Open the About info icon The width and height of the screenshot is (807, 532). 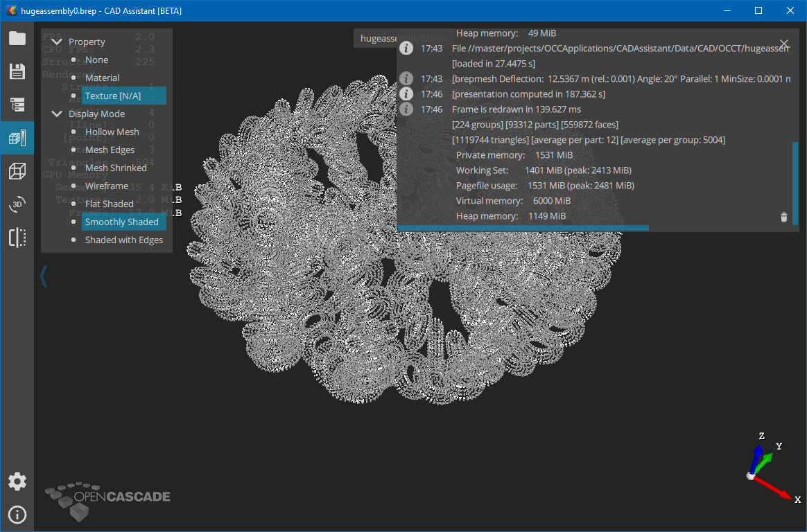[x=17, y=515]
